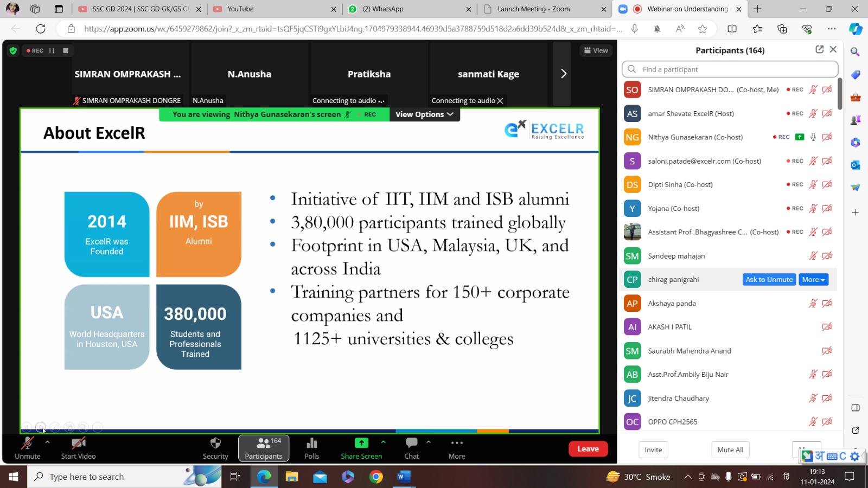Select the N.Anusha video thumbnail

coord(250,74)
